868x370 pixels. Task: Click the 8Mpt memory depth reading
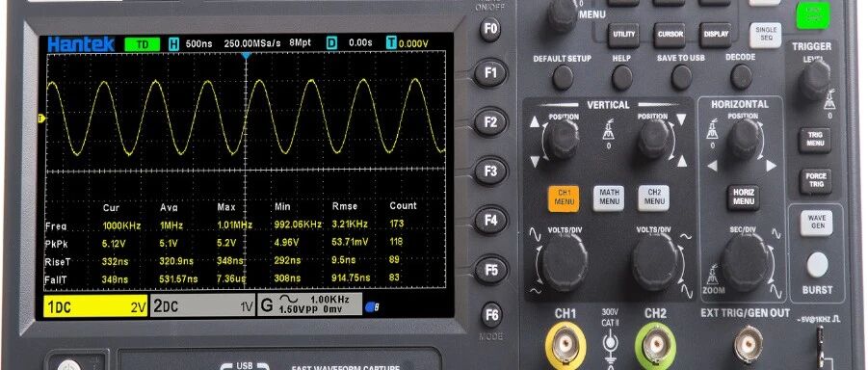[x=300, y=43]
